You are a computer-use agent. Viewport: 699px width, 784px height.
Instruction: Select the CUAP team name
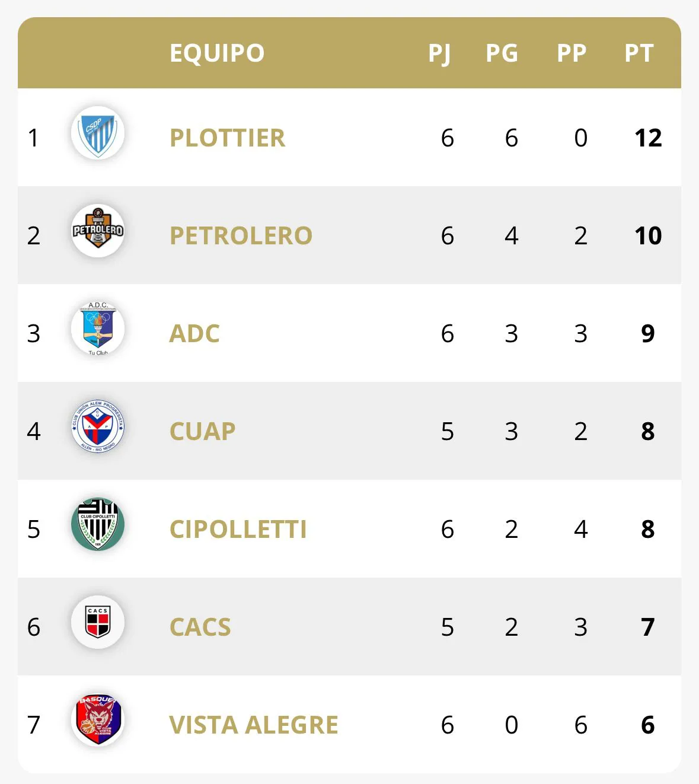[202, 431]
